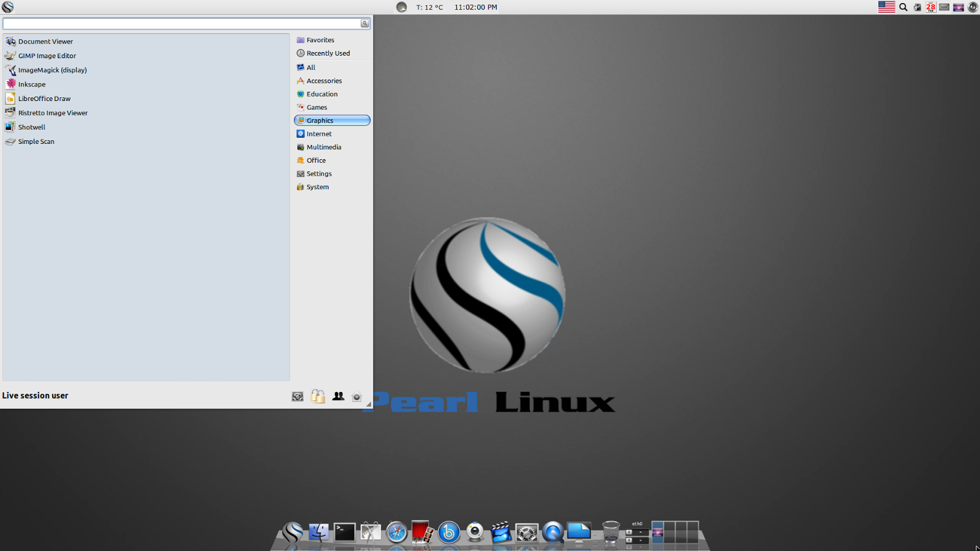Launch the terminal from the dock
The width and height of the screenshot is (980, 551).
[x=344, y=532]
